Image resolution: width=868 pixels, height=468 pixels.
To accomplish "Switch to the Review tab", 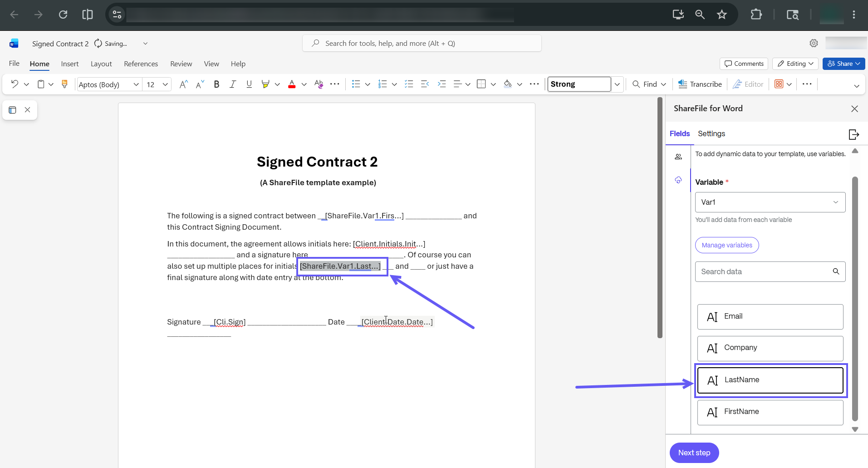I will coord(181,64).
